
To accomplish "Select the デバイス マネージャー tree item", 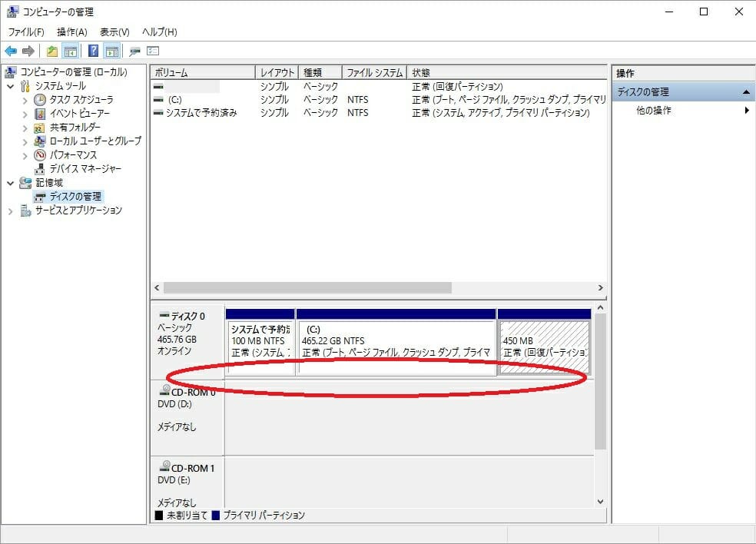I will coord(85,169).
